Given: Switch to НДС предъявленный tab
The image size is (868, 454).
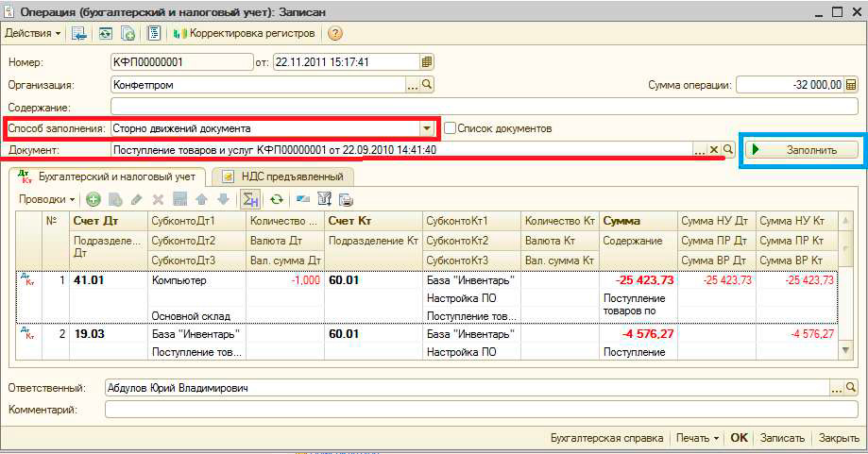Looking at the screenshot, I should 282,177.
